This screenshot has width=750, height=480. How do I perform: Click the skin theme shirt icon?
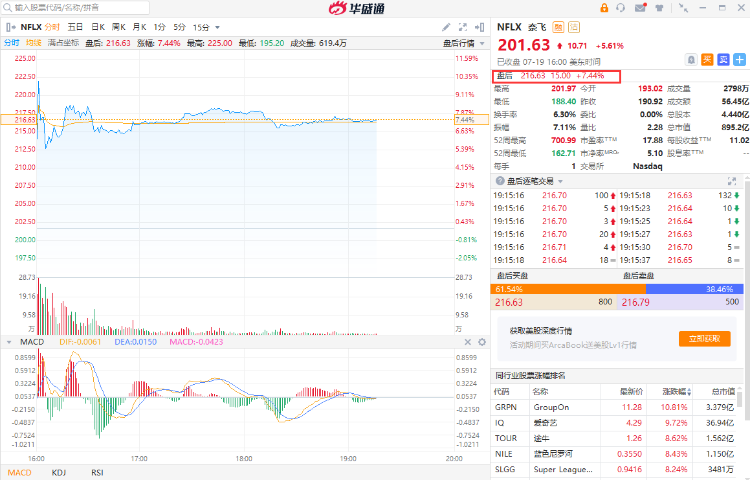659,8
